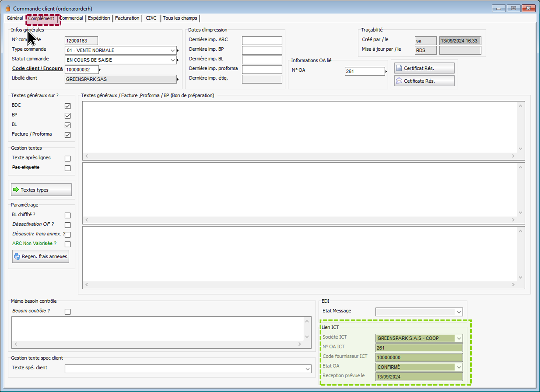Screen dimensions: 540x392
Task: Open the Texte spé. client dropdown
Action: click(307, 369)
